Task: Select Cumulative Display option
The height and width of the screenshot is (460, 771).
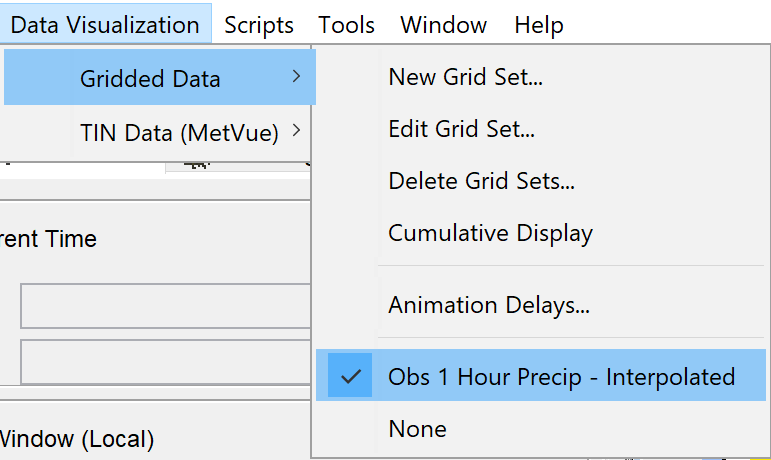Action: [541, 233]
